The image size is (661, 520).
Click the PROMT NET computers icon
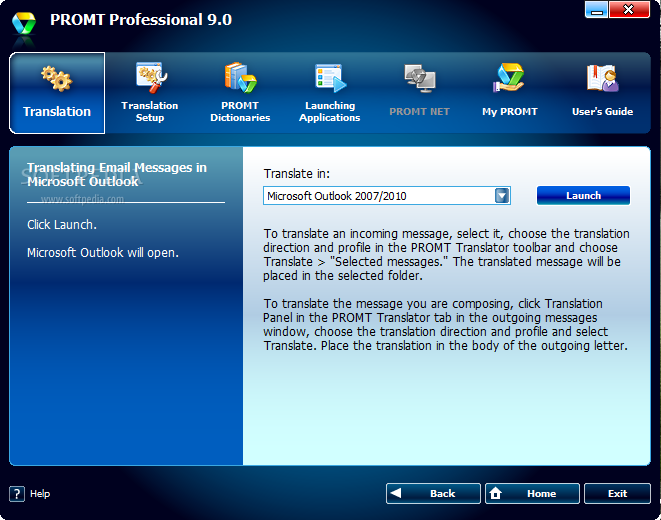tap(420, 78)
